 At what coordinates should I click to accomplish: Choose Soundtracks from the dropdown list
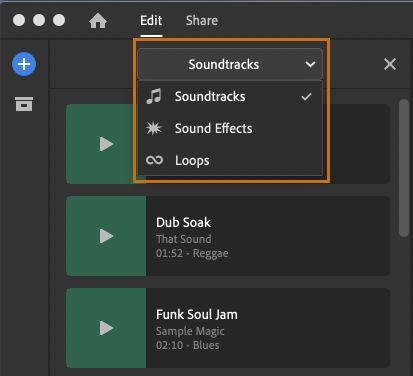[x=230, y=97]
